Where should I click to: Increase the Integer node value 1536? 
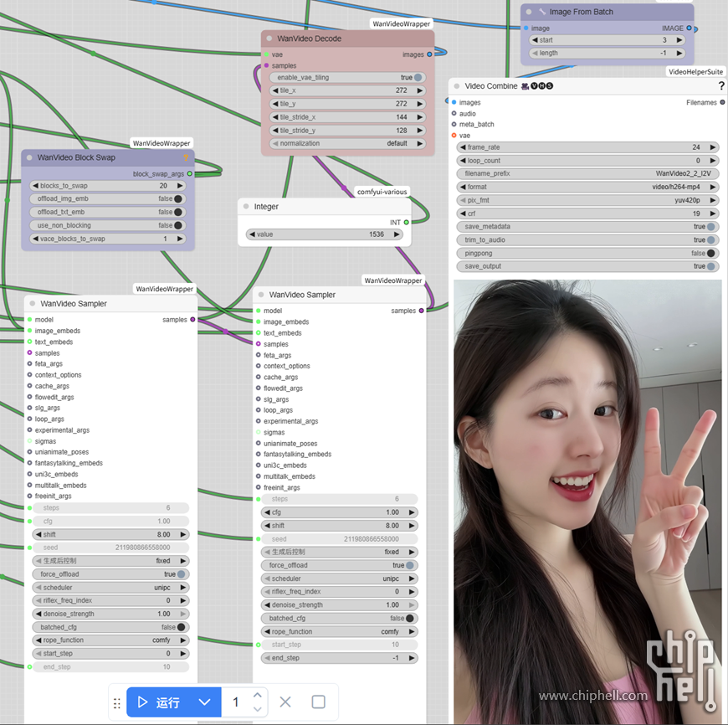click(397, 234)
